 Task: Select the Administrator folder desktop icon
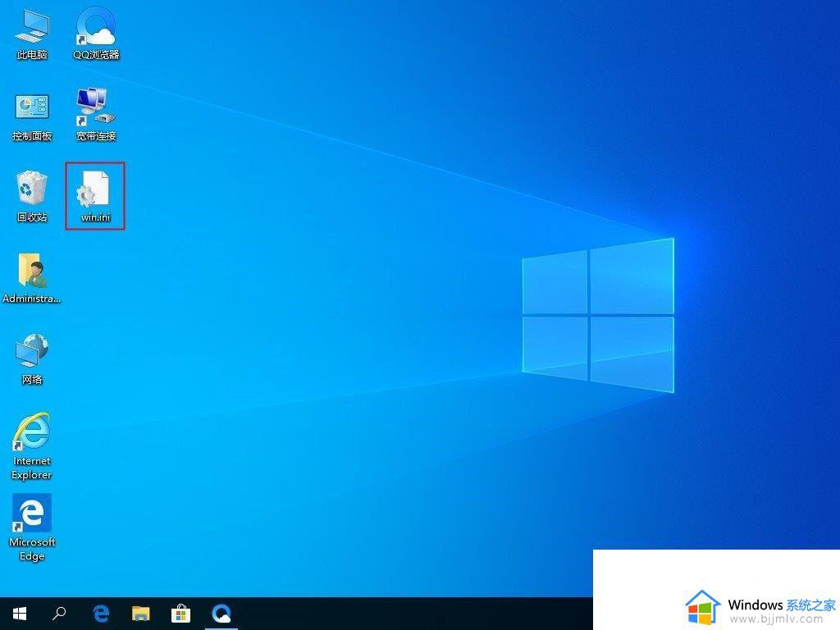point(32,278)
